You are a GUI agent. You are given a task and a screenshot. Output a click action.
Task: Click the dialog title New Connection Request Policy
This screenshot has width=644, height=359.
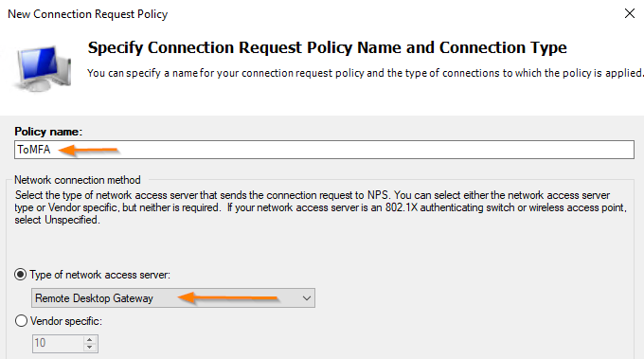[88, 14]
